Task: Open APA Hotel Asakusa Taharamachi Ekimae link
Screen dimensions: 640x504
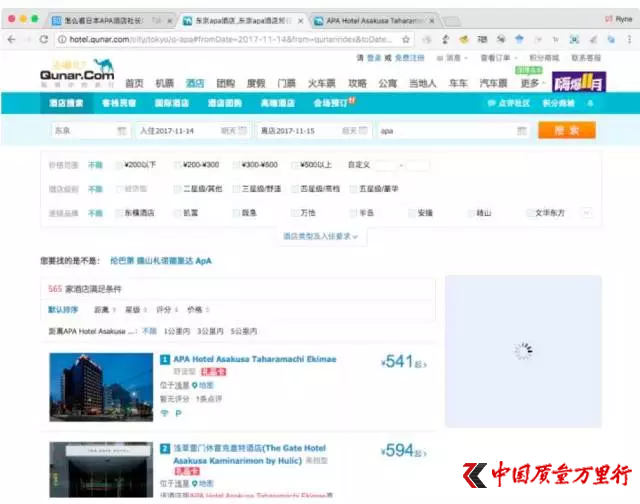Action: tap(255, 359)
